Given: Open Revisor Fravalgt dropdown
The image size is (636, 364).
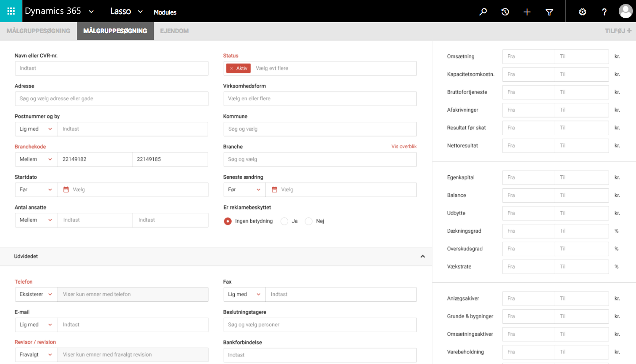Looking at the screenshot, I should point(36,355).
